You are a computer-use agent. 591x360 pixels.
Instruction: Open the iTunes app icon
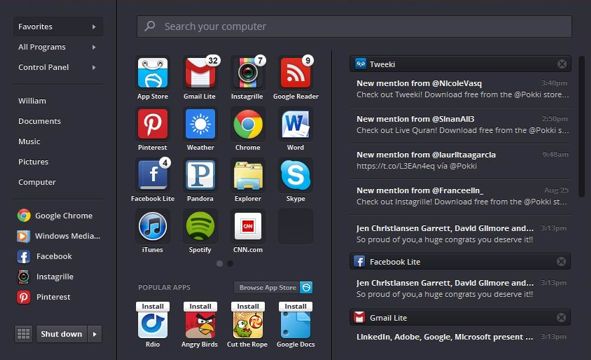tap(153, 226)
